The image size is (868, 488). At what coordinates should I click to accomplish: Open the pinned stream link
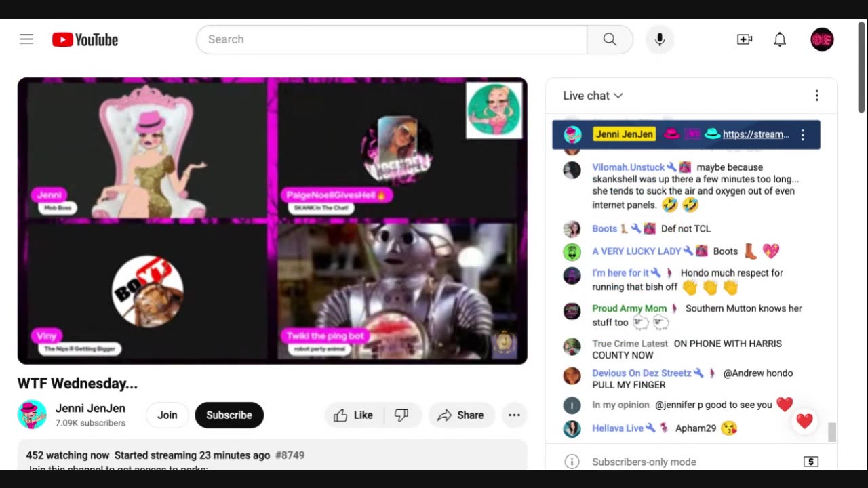click(755, 134)
